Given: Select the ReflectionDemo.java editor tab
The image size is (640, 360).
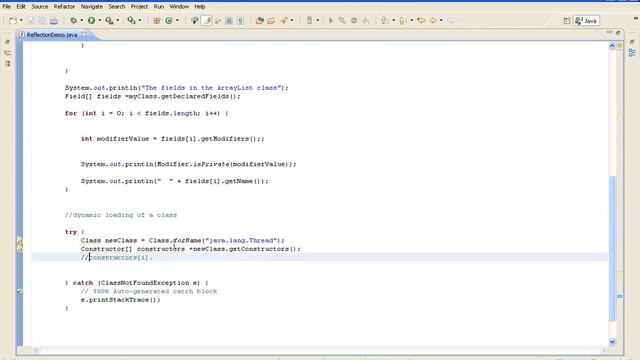Looking at the screenshot, I should click(x=52, y=35).
